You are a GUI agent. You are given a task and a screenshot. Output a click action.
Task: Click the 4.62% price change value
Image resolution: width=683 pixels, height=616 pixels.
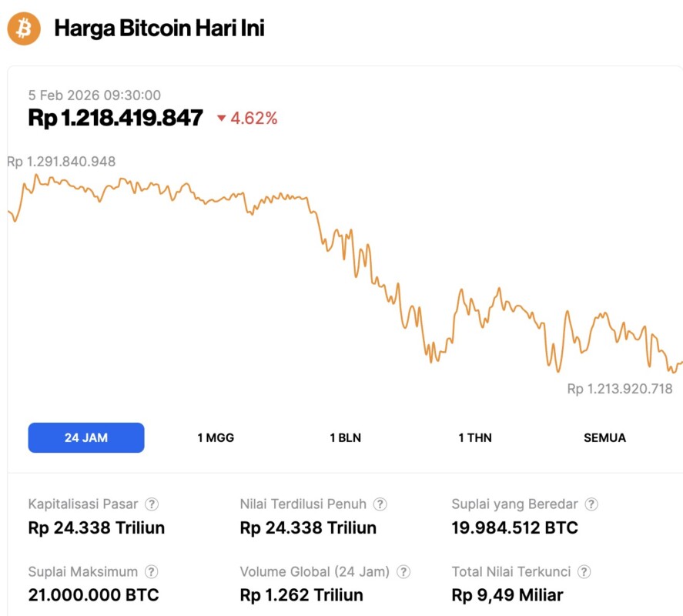click(x=254, y=119)
